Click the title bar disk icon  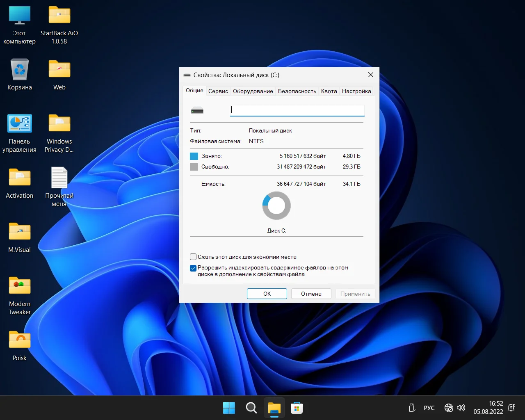tap(187, 75)
